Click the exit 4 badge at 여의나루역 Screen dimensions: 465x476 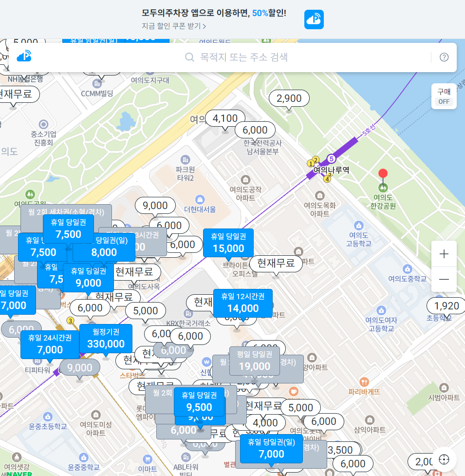click(x=327, y=179)
